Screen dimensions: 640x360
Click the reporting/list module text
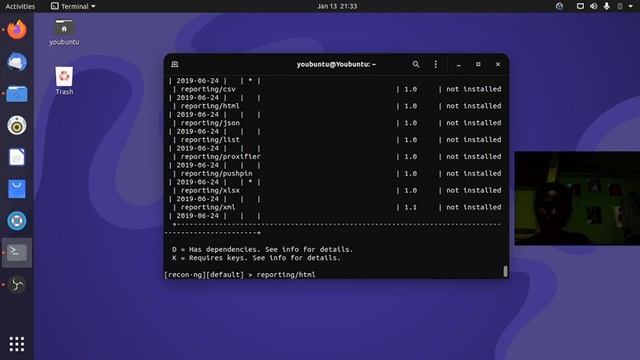pyautogui.click(x=210, y=140)
